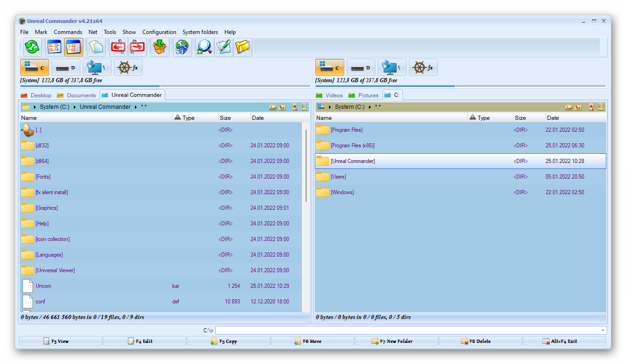Image resolution: width=626 pixels, height=364 pixels.
Task: Open the Configuration menu
Action: point(159,32)
